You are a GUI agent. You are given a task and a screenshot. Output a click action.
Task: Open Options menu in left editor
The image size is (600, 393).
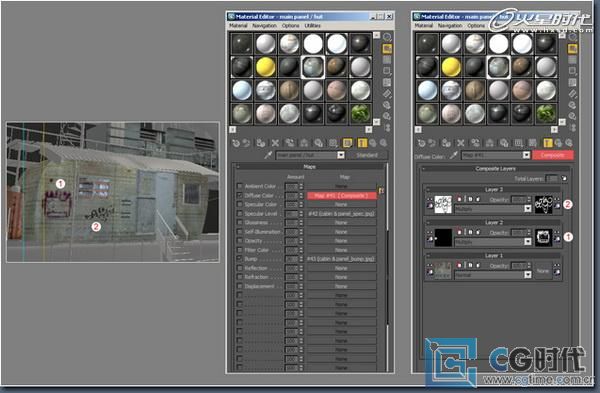(290, 26)
